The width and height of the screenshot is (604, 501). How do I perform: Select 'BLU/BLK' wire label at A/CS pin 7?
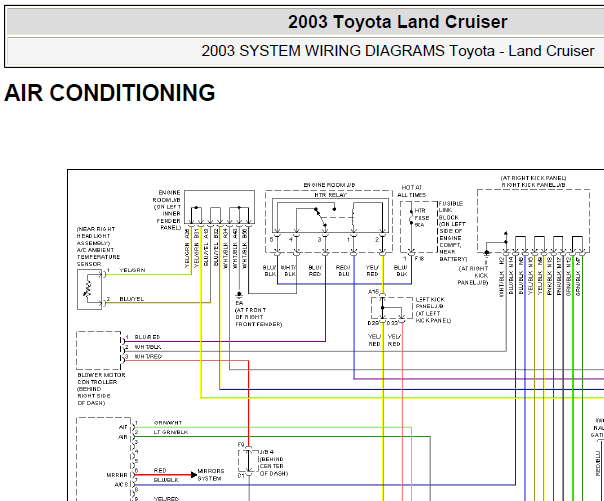166,480
